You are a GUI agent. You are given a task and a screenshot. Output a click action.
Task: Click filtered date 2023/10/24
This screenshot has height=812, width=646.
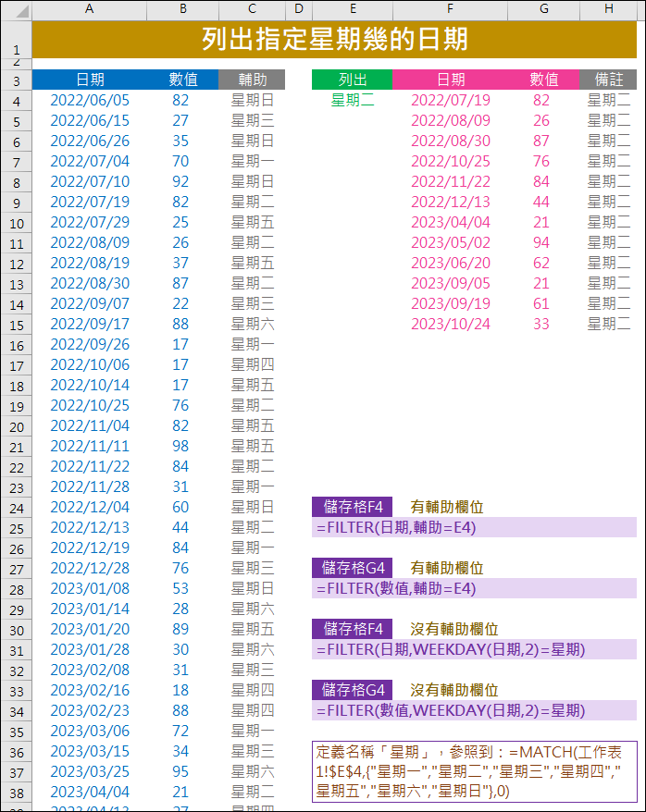pyautogui.click(x=450, y=324)
